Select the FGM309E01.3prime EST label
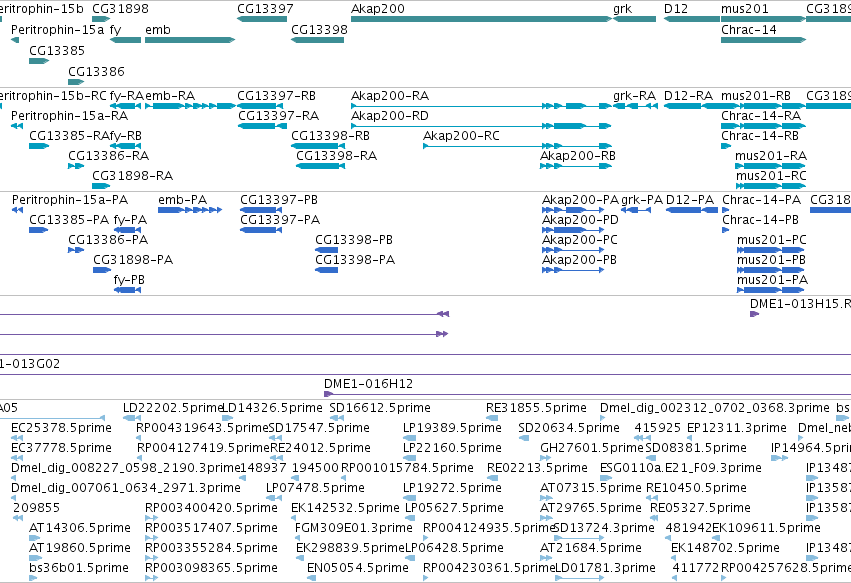851x583 pixels. point(354,528)
